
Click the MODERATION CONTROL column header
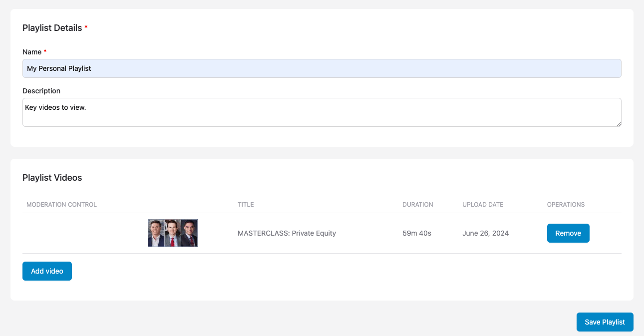tap(61, 205)
